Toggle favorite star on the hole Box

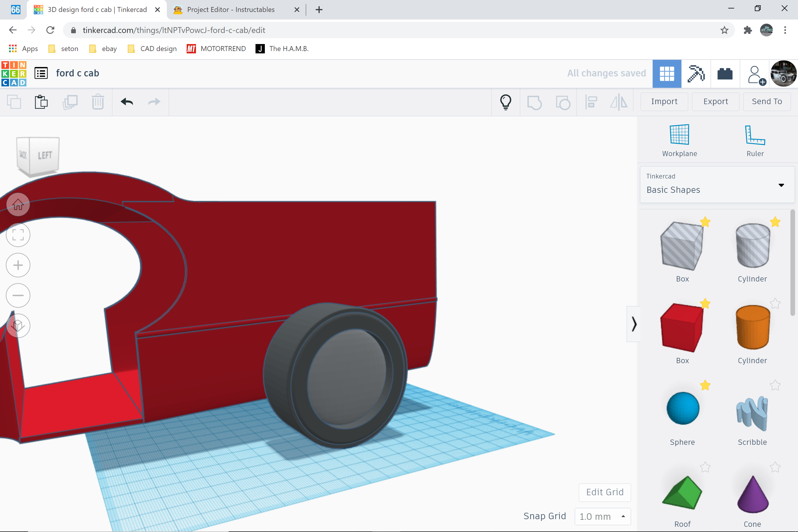tap(705, 222)
